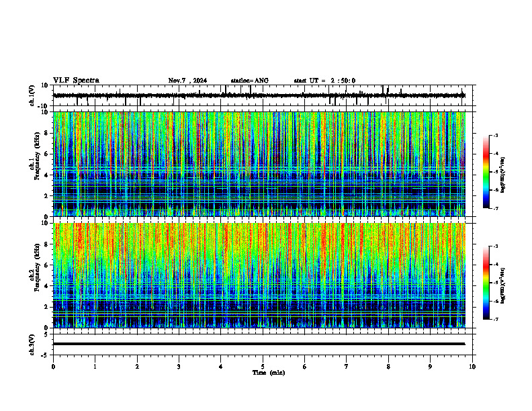Click the 'ch.1(V)' waveform axis label
The image size is (532, 411).
pyautogui.click(x=32, y=95)
